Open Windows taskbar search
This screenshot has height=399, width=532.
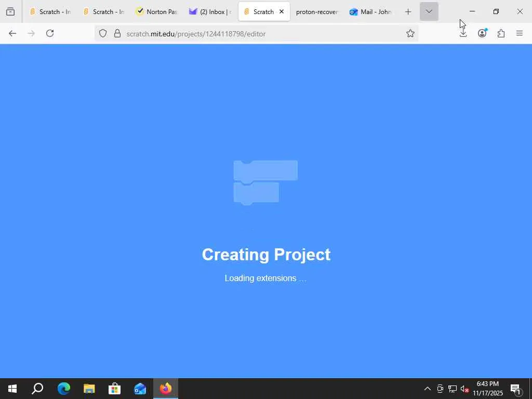[37, 389]
